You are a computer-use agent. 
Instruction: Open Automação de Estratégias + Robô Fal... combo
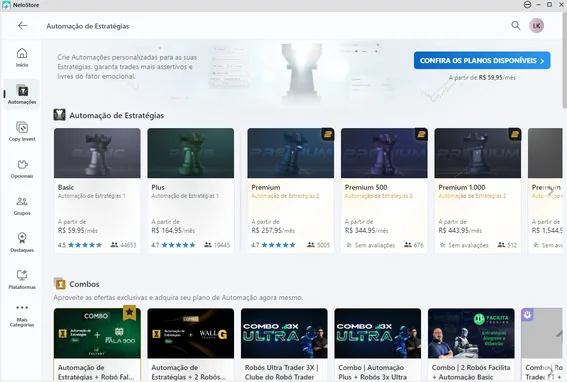click(97, 345)
